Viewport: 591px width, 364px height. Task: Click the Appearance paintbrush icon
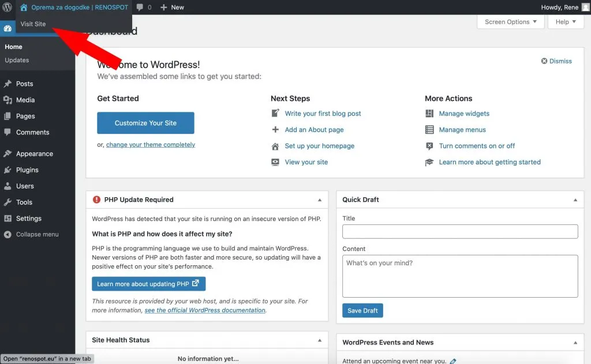tap(8, 153)
